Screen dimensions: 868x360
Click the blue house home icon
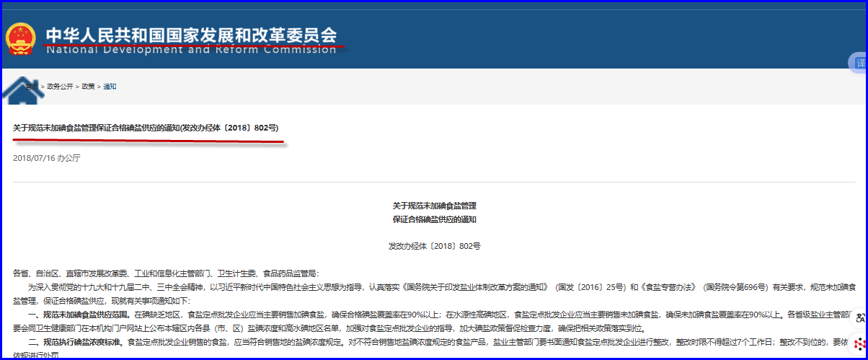click(x=23, y=89)
